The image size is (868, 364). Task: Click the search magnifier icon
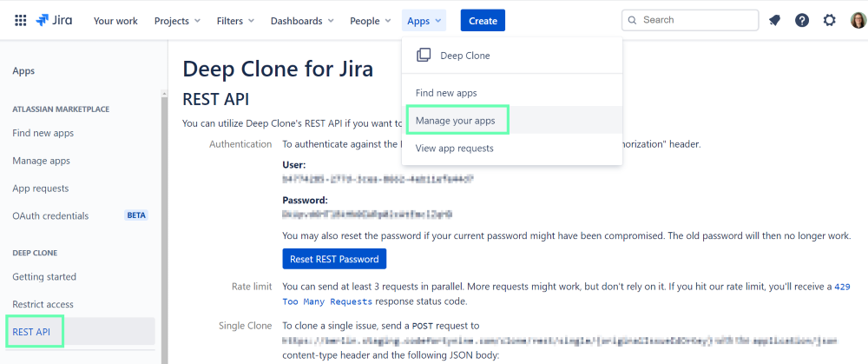633,20
